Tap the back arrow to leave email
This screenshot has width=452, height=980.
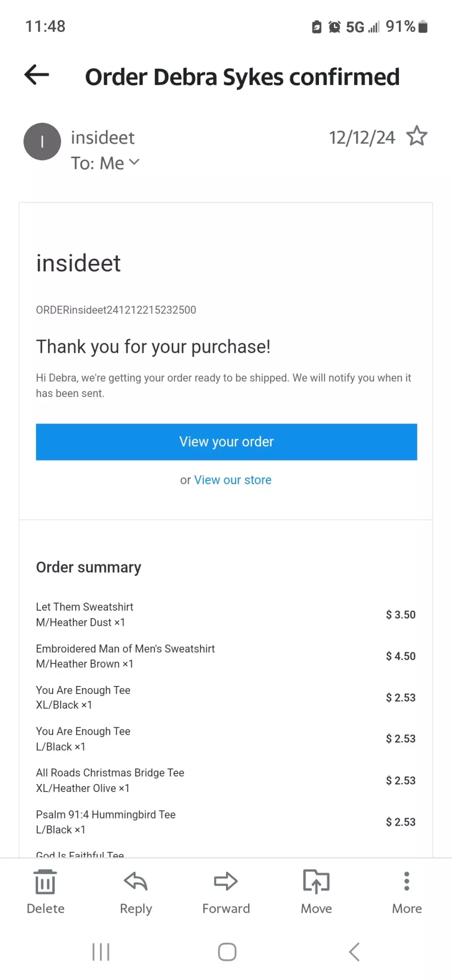[37, 75]
